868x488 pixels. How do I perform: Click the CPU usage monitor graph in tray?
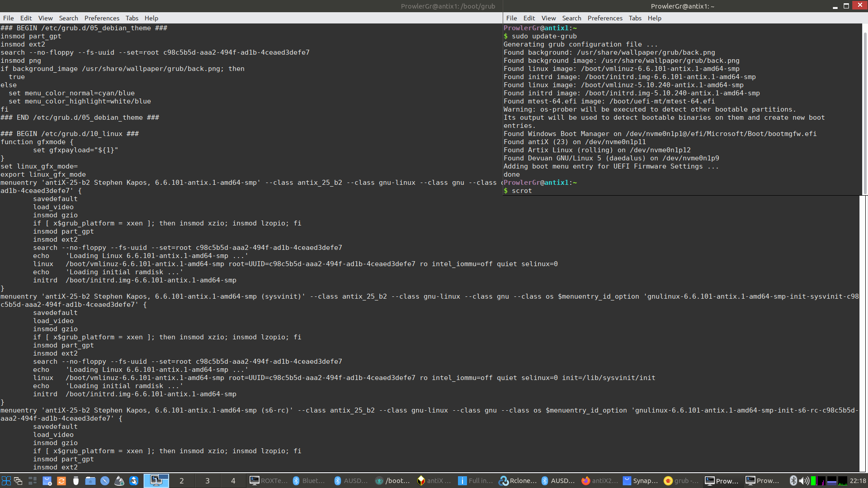pos(821,481)
